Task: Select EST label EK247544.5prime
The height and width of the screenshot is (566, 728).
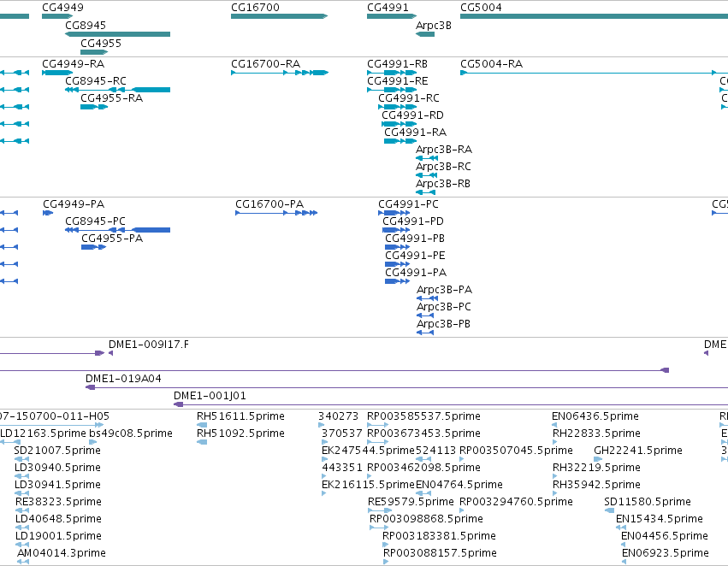Action: click(368, 451)
